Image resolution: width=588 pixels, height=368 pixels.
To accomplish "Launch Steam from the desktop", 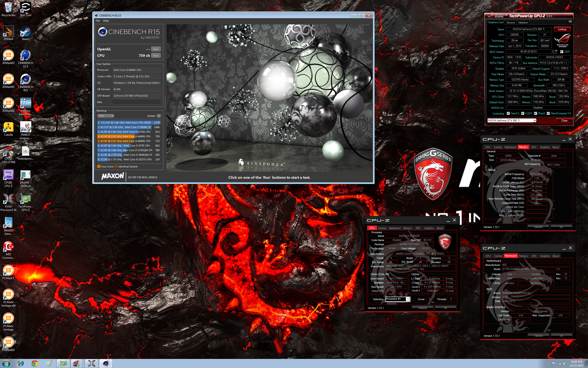I will [25, 33].
